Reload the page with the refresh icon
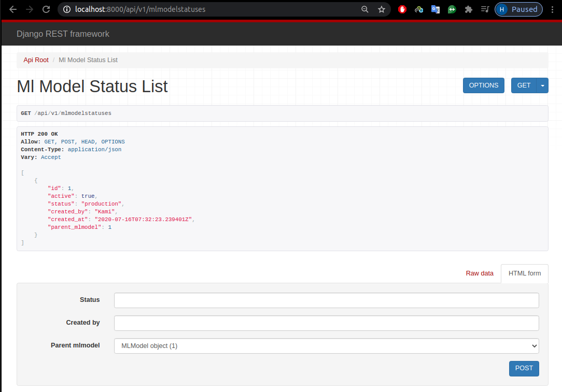The height and width of the screenshot is (392, 562). pos(46,9)
